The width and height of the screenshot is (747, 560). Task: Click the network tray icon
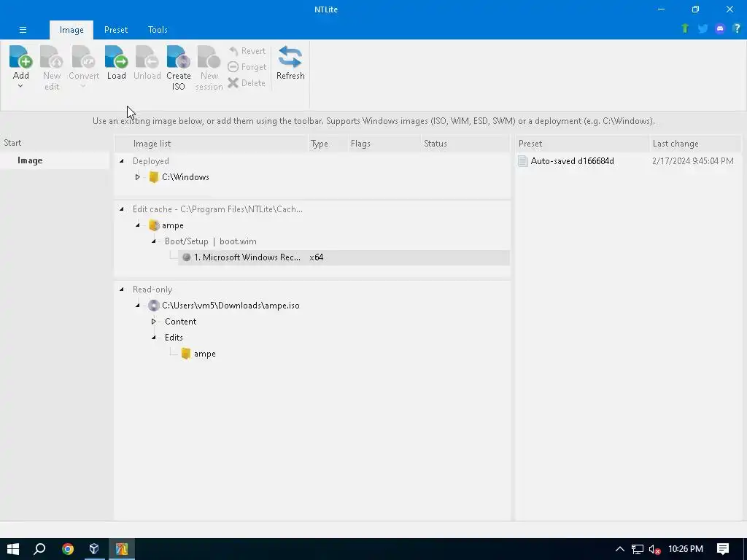pyautogui.click(x=638, y=549)
